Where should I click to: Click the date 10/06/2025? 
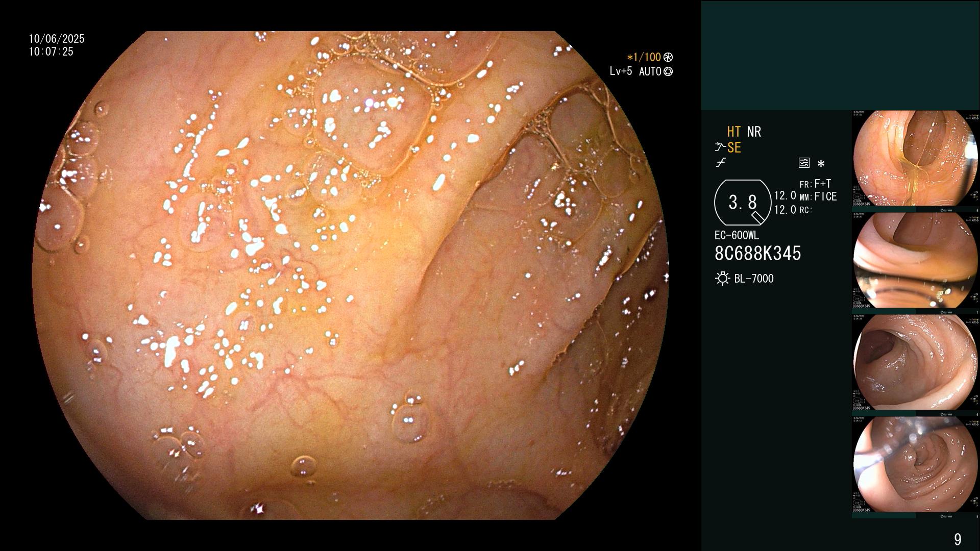pos(57,39)
